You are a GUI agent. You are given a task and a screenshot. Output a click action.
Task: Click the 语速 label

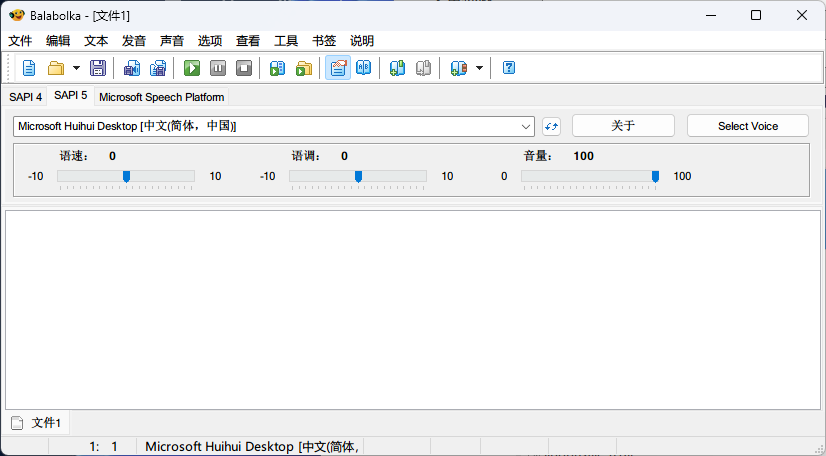point(74,156)
